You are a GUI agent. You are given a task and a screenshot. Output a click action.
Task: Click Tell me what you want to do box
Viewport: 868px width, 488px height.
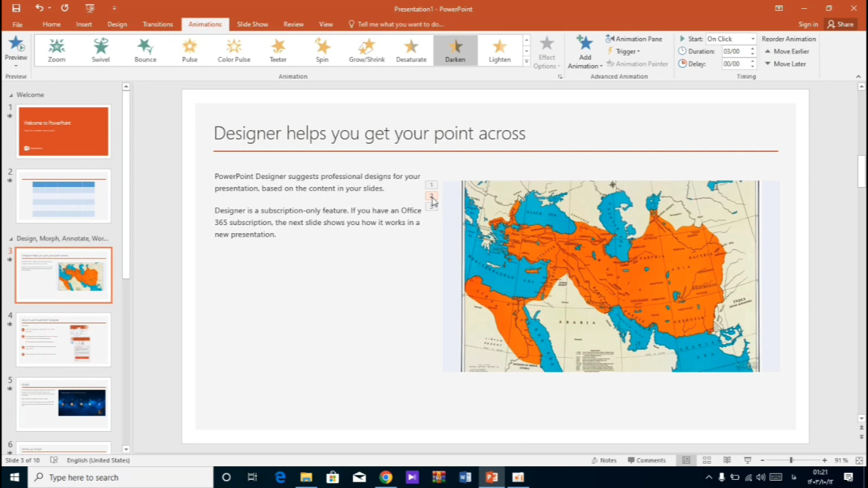[x=396, y=24]
